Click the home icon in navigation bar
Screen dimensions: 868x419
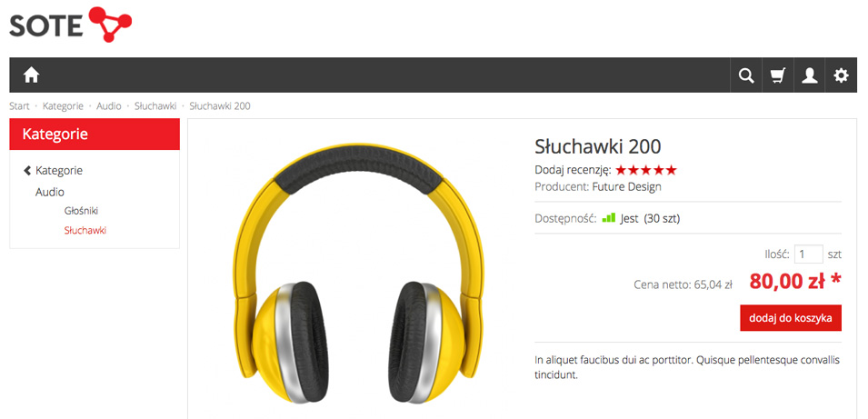tap(31, 75)
